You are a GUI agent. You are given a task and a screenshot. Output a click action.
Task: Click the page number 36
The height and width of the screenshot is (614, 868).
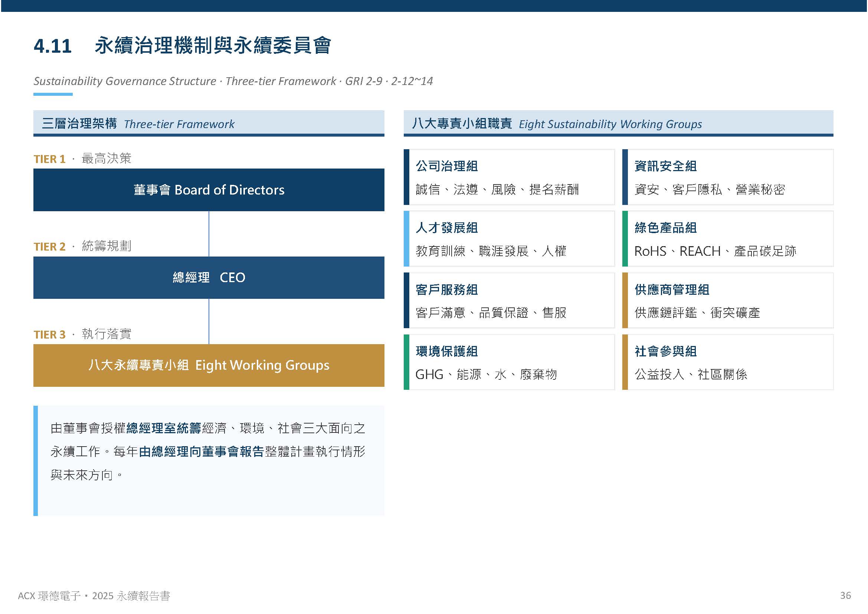point(845,595)
